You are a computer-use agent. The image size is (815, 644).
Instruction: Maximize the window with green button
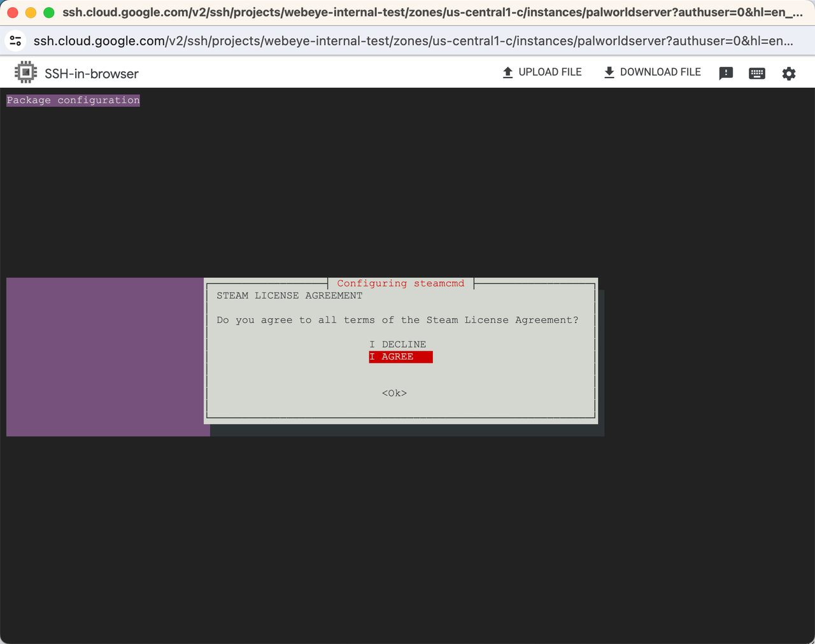point(48,13)
